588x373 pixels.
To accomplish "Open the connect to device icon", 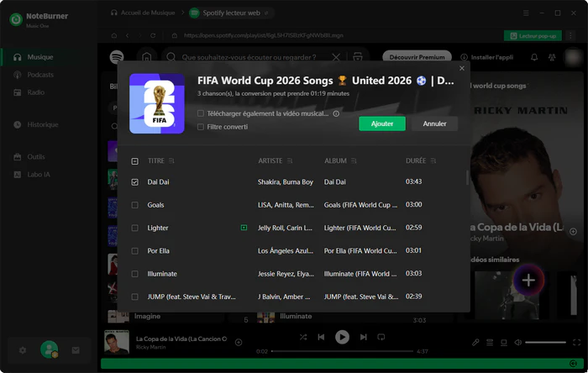I will 504,342.
